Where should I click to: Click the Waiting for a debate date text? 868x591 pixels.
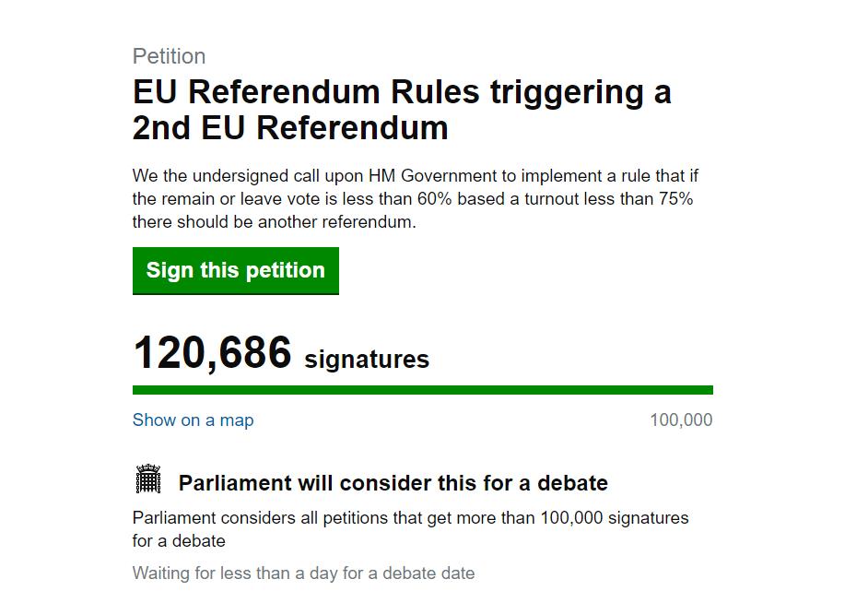[303, 573]
